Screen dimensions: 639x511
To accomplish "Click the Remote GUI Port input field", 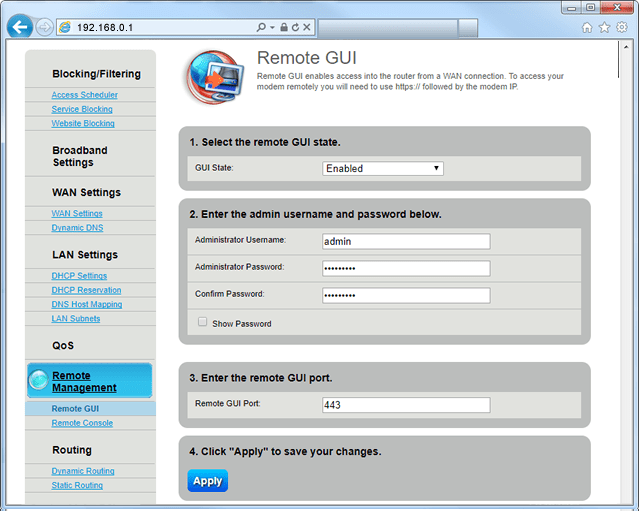I will pos(406,405).
